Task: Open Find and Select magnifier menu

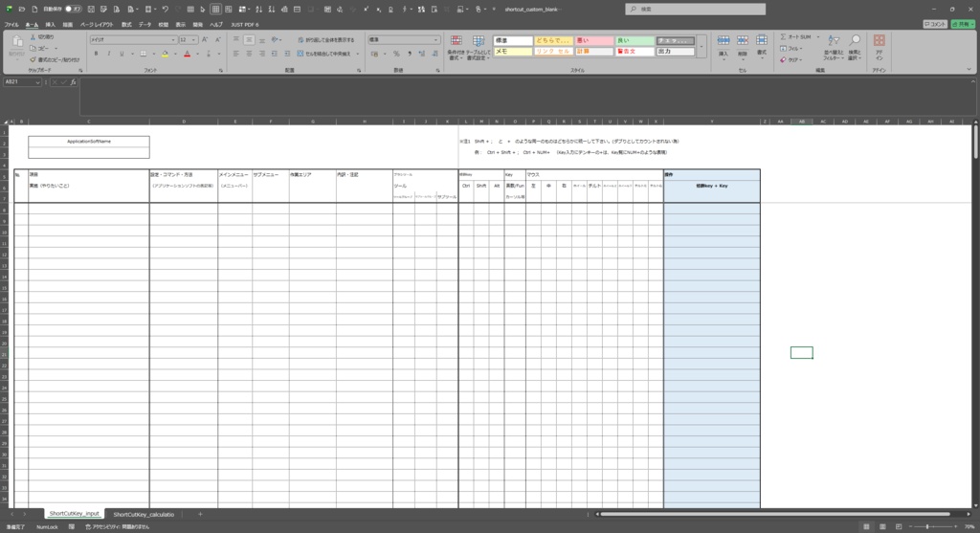Action: coord(855,48)
